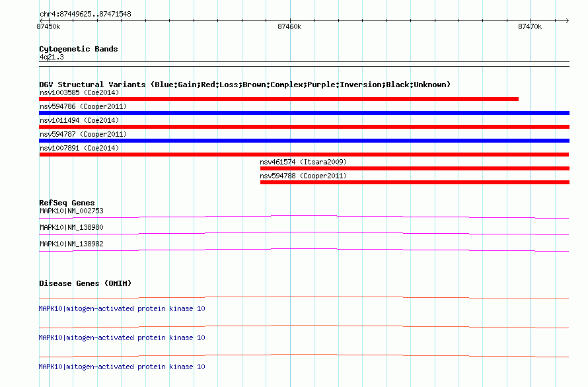Click the nsv1011494 (Coe2014) red variant bar

[x=304, y=127]
